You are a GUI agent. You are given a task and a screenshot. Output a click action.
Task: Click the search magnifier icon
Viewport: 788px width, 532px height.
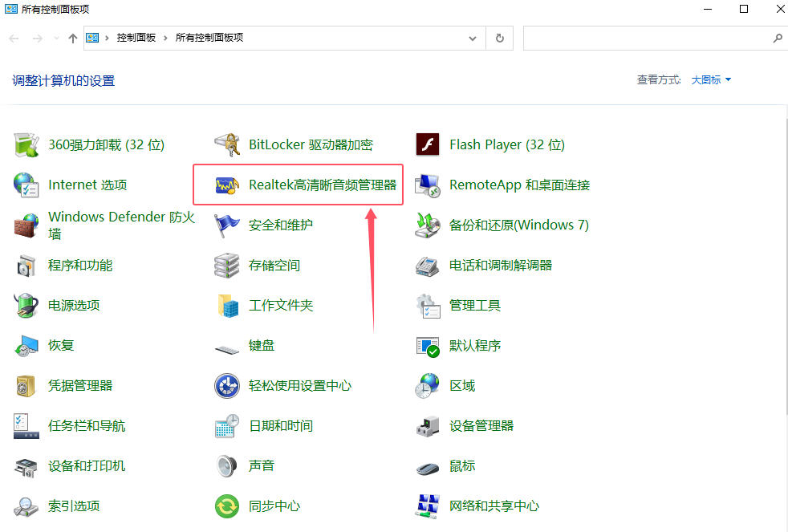pyautogui.click(x=778, y=39)
